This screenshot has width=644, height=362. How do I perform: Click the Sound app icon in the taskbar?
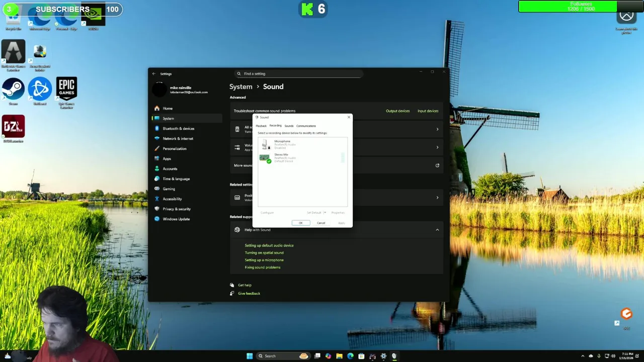pyautogui.click(x=394, y=356)
